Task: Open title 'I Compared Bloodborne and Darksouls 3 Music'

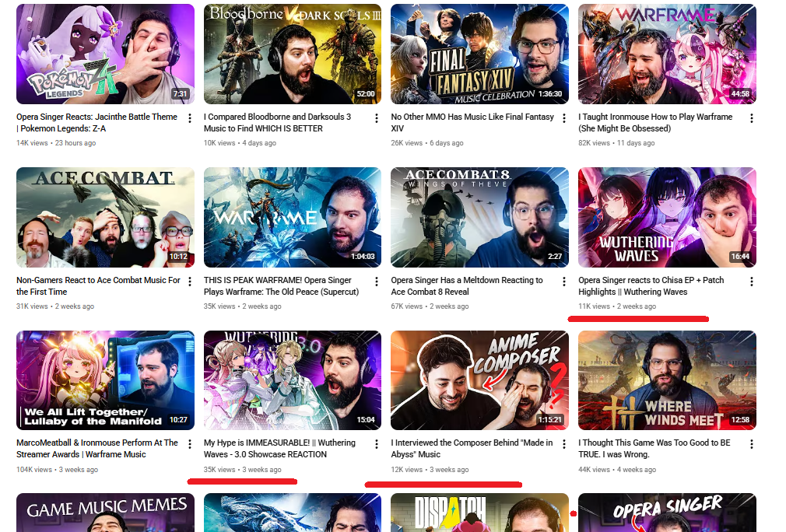Action: tap(277, 122)
